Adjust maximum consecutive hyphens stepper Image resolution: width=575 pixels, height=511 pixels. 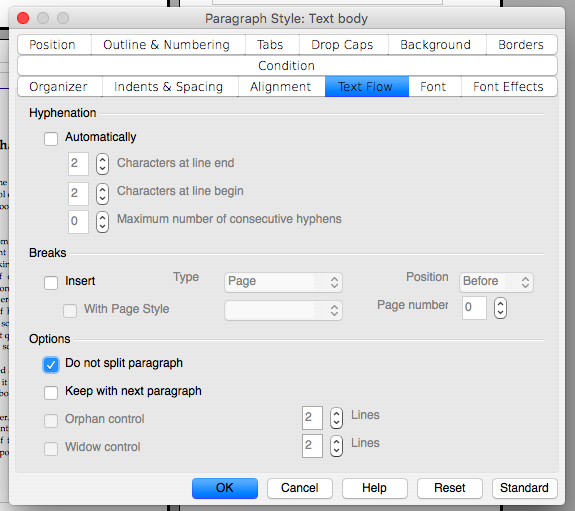(x=102, y=222)
